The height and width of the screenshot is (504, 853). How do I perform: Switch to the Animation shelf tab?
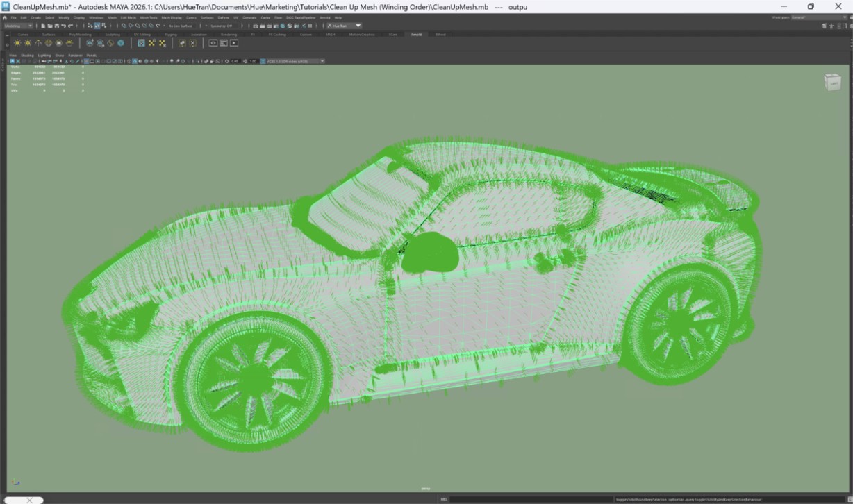click(x=199, y=35)
